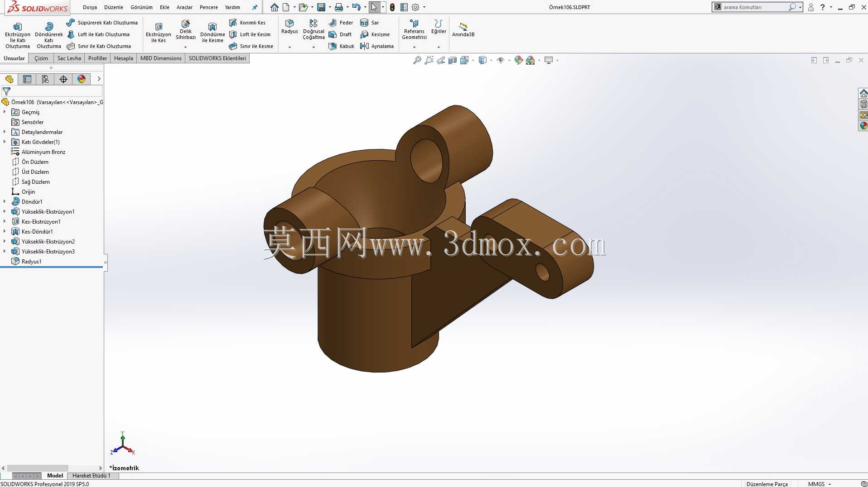Screen dimensions: 868x487
Task: Open PropertyManager panel tab
Action: point(27,79)
